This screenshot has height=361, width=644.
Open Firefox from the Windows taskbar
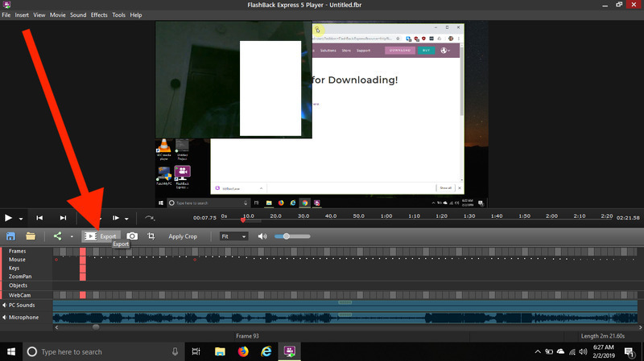click(x=243, y=351)
